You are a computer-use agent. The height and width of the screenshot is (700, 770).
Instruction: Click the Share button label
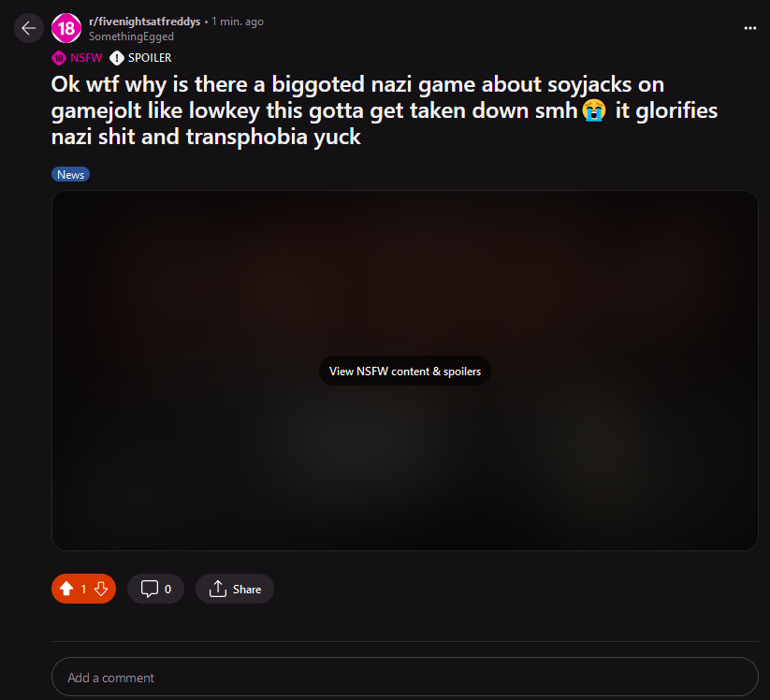tap(246, 589)
